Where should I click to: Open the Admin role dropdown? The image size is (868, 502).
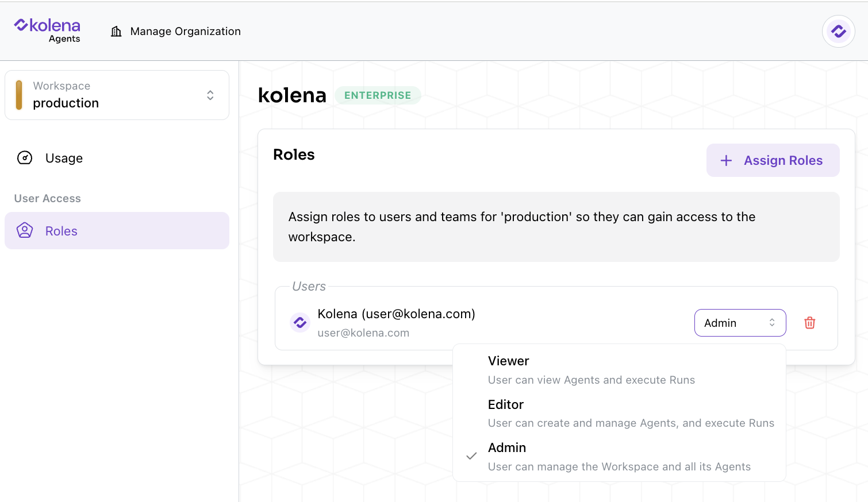point(740,323)
